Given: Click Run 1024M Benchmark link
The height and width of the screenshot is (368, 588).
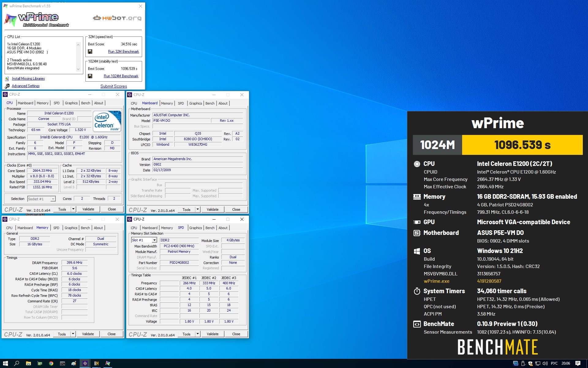Looking at the screenshot, I should point(121,76).
